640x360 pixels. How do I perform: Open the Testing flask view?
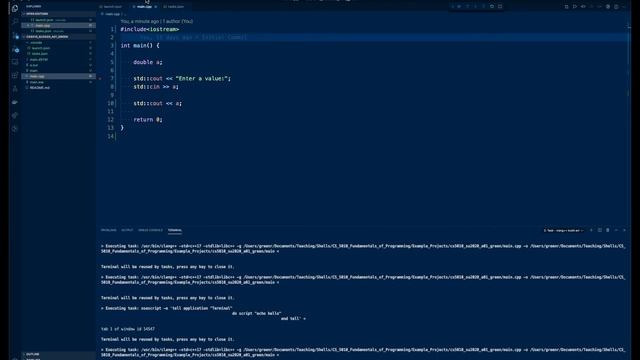point(15,89)
